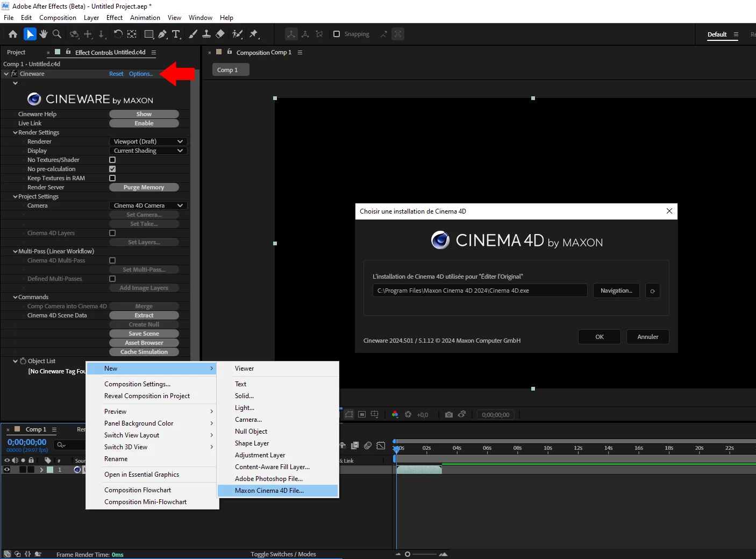Select Composition Settings... in context menu
The image size is (756, 559).
152,384
